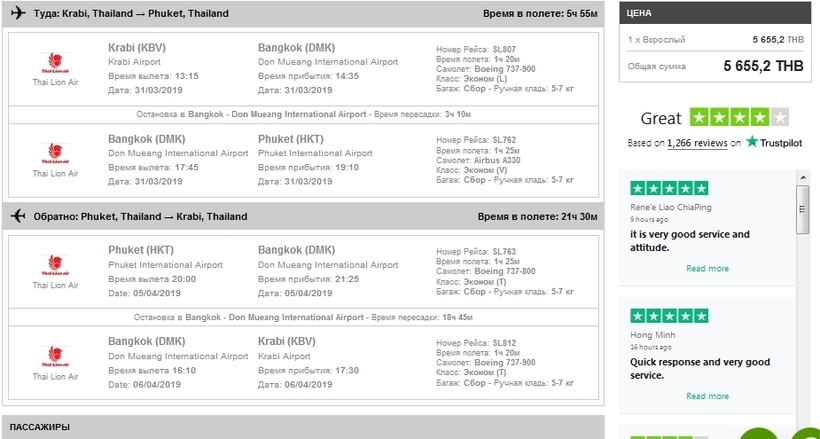Click Hong Minh's five-star review rating

click(x=669, y=316)
